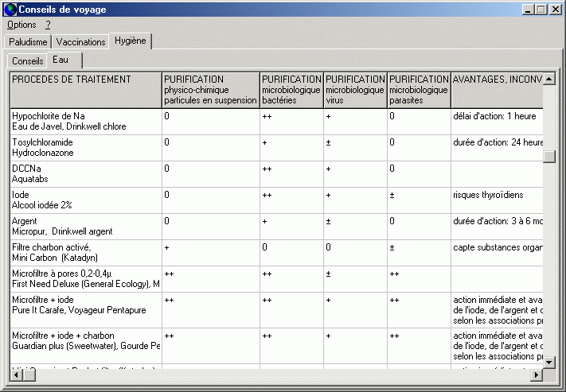Click the ++ bactéries cell for Hypochlorite
Image resolution: width=566 pixels, height=392 pixels.
point(291,122)
